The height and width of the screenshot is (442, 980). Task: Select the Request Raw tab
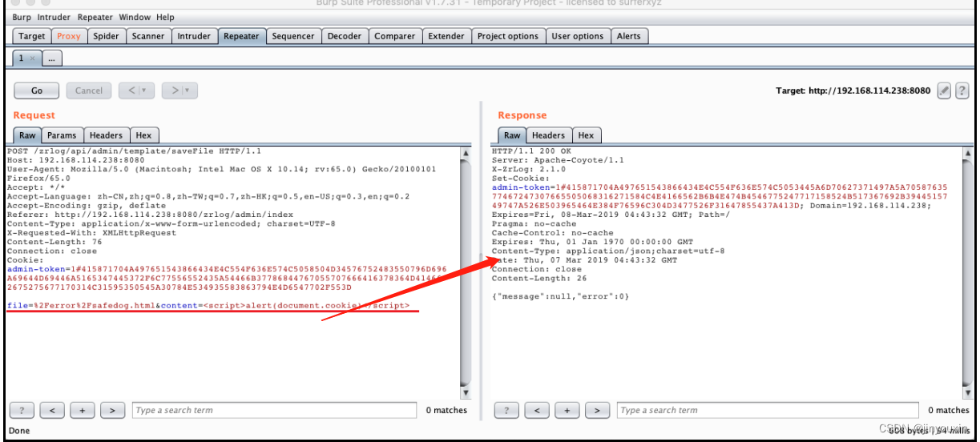pos(27,135)
